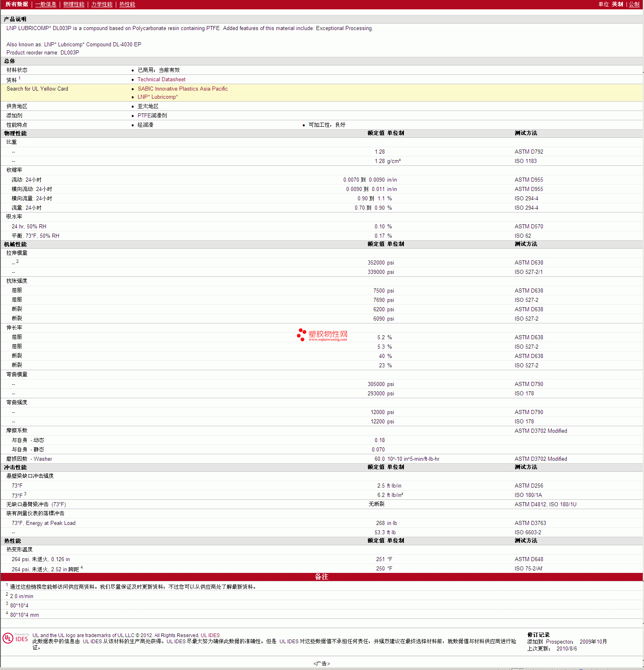Click the 0.10 % water absorption value

point(383,227)
